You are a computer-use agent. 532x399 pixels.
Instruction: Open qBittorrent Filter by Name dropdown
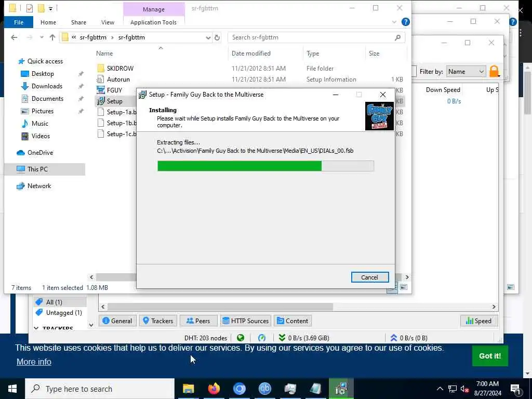click(x=465, y=72)
